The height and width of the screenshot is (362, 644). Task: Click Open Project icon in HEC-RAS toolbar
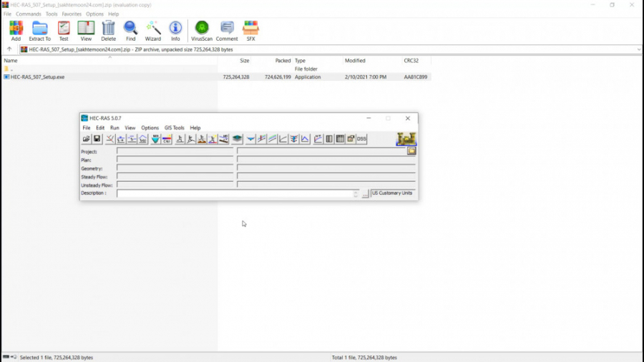(87, 139)
